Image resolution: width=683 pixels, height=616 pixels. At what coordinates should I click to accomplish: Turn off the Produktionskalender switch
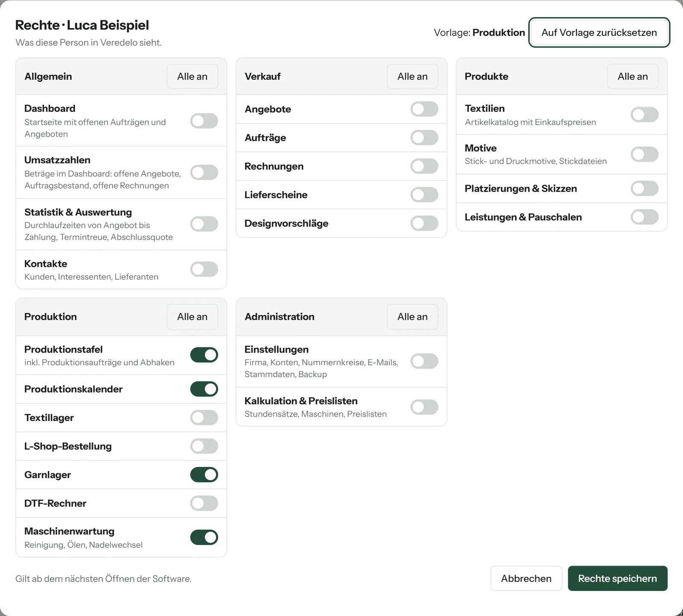pyautogui.click(x=204, y=389)
